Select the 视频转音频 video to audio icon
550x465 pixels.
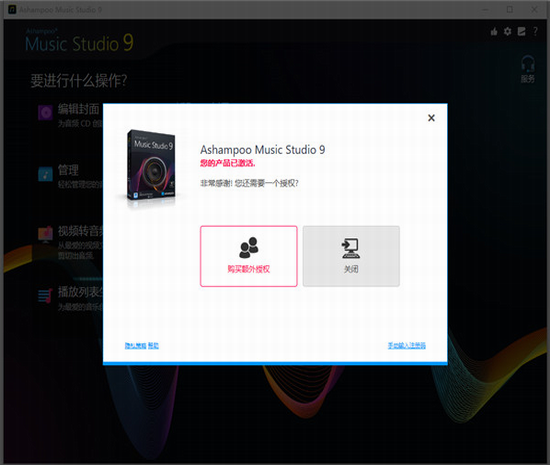45,234
